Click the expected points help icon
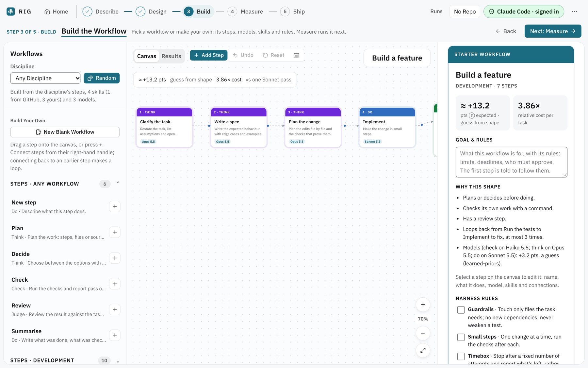Screen dimensions: 588x368 point(472,115)
